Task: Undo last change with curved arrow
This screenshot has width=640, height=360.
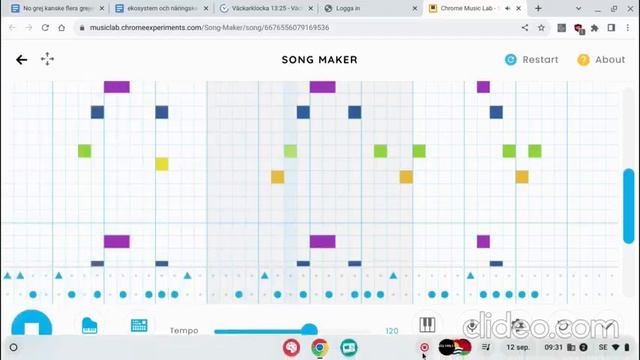Action: (x=563, y=325)
